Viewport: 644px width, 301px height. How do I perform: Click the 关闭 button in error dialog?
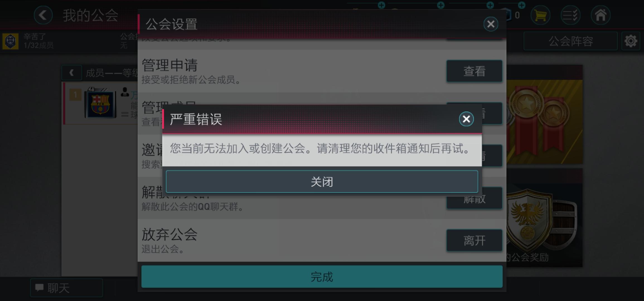[322, 181]
